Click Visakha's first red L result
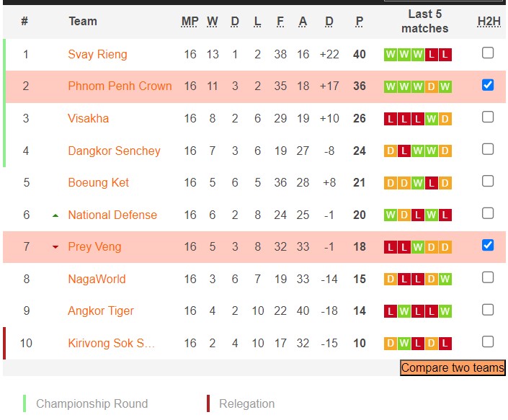The width and height of the screenshot is (508, 420). [x=391, y=119]
